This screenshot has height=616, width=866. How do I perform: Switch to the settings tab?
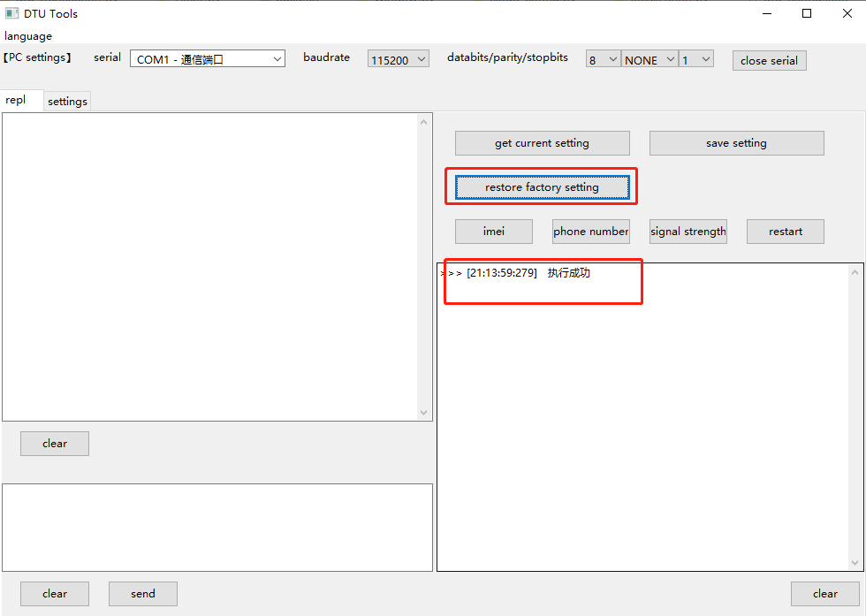pyautogui.click(x=66, y=101)
